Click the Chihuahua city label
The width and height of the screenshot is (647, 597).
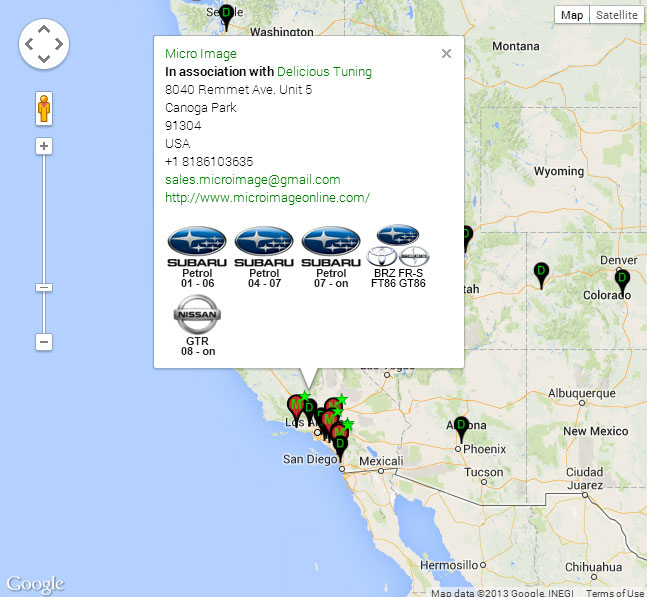coord(593,567)
